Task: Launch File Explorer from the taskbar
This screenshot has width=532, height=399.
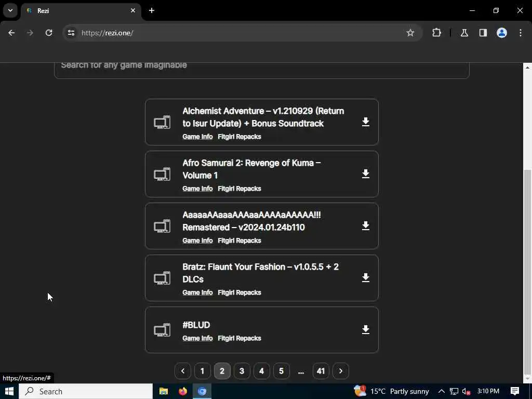Action: [x=164, y=391]
